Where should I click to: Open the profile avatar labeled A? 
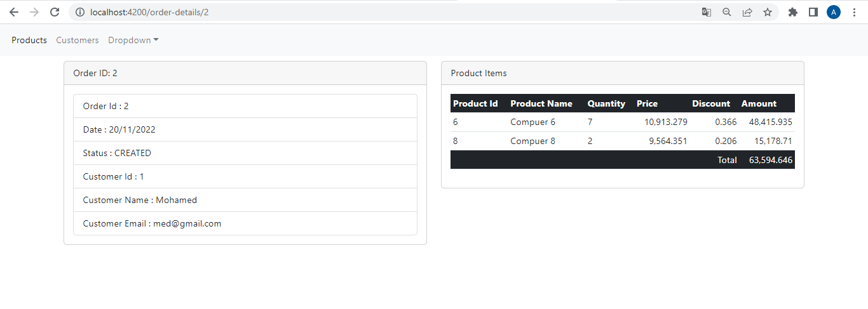pyautogui.click(x=834, y=12)
